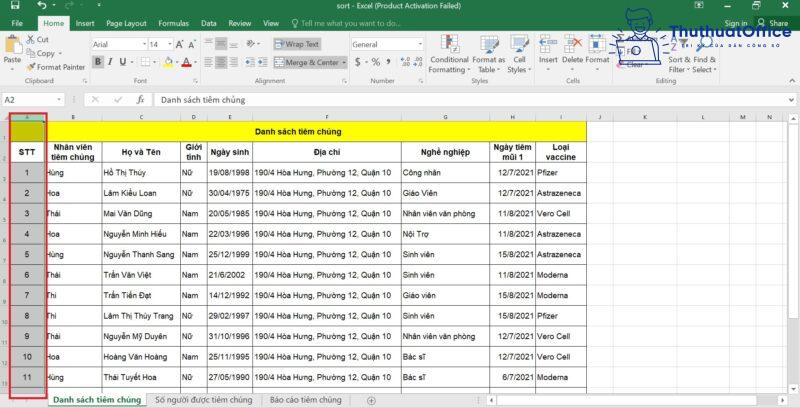Open the font size 14 dropdown
The width and height of the screenshot is (800, 408).
(x=170, y=44)
